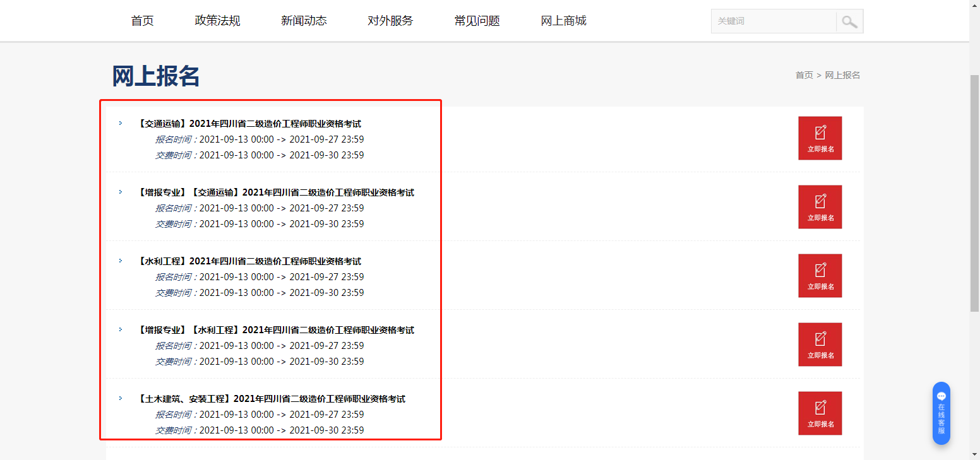Select 常见问题 in navigation bar
980x460 pixels.
477,21
